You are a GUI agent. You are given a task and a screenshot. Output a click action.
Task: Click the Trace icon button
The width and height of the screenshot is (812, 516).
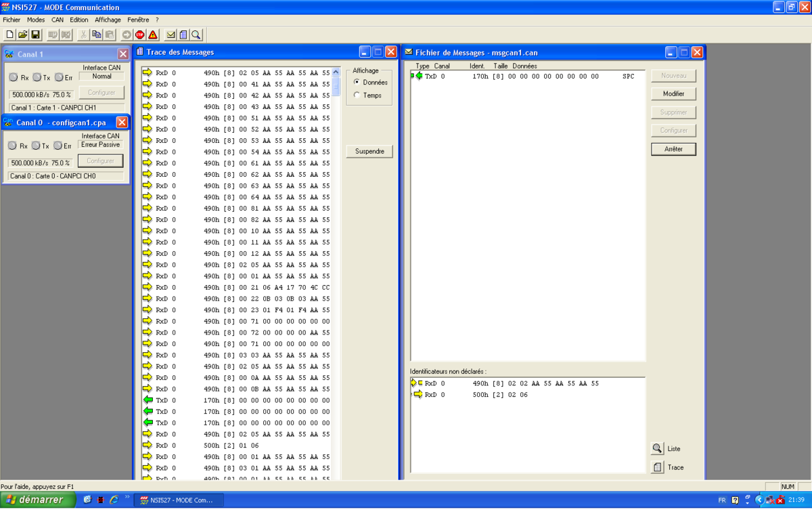[x=657, y=467]
